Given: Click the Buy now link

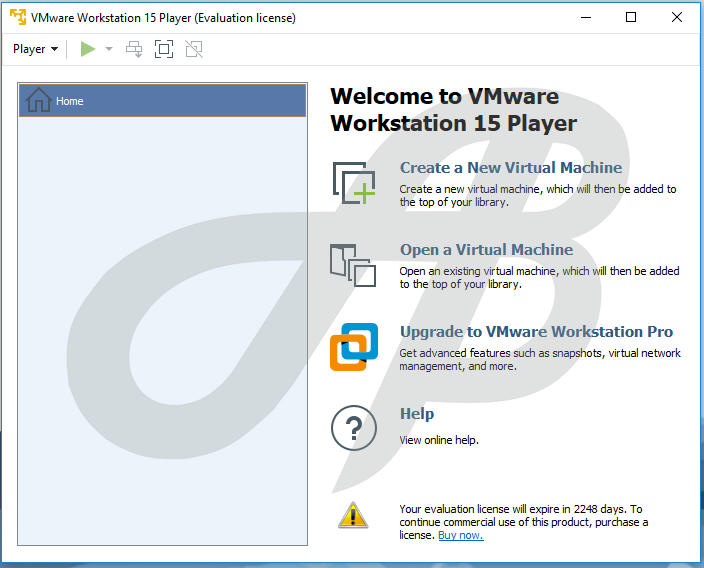Looking at the screenshot, I should click(461, 535).
